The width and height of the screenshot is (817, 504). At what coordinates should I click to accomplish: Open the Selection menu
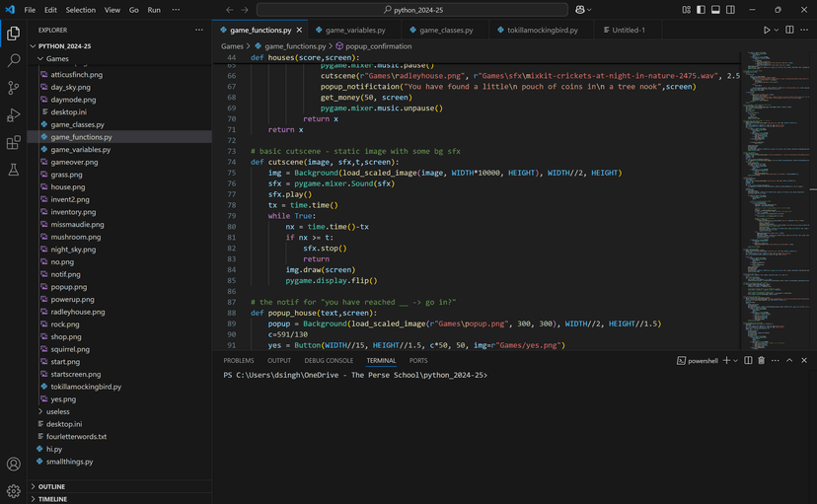[x=81, y=10]
